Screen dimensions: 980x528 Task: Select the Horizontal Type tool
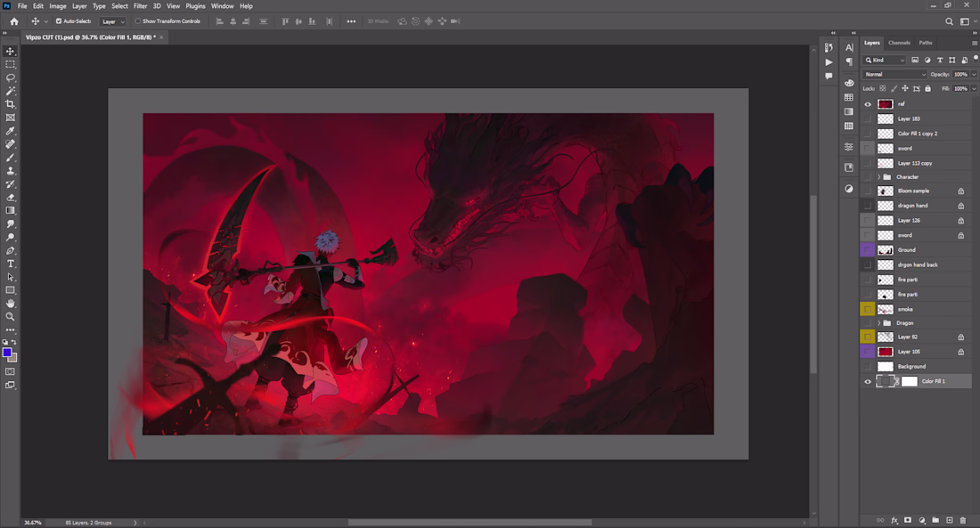point(11,264)
